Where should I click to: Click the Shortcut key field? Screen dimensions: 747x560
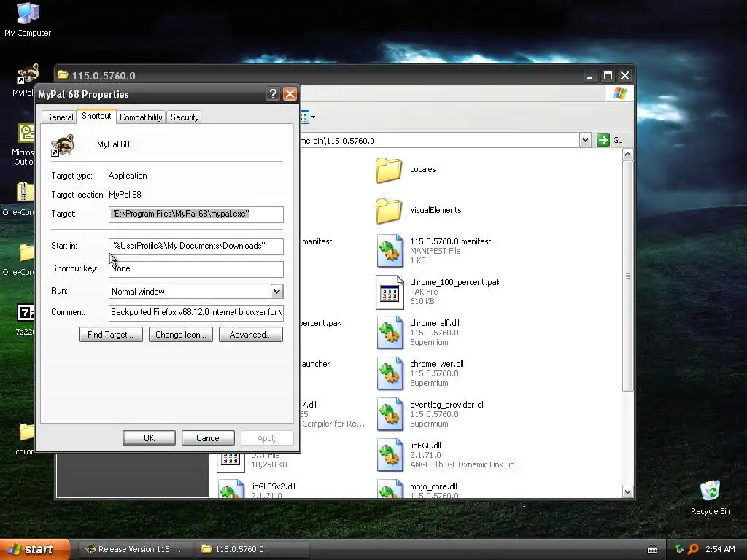point(196,269)
